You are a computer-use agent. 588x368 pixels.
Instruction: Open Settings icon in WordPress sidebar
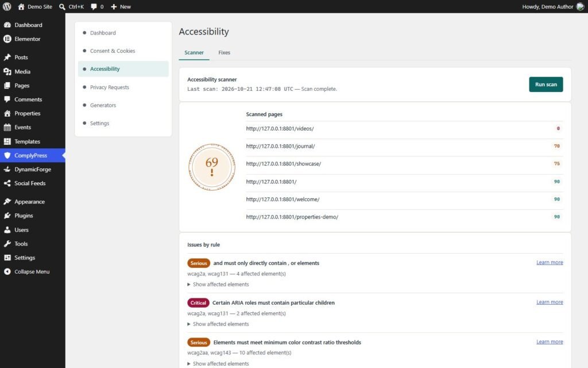7,257
